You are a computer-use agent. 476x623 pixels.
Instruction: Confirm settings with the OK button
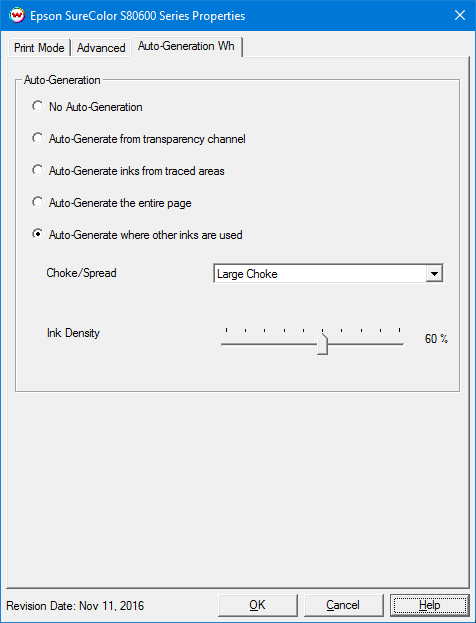click(257, 605)
